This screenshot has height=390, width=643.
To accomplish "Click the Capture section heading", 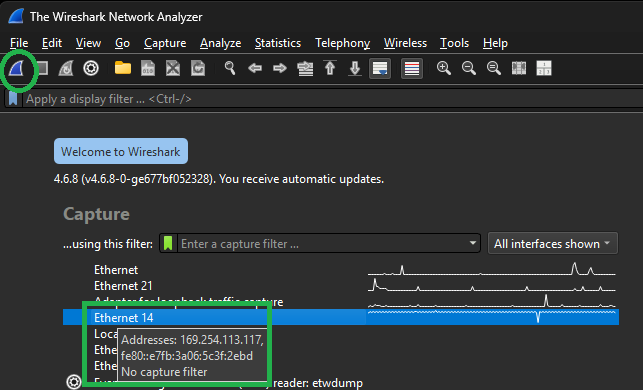I will [96, 214].
